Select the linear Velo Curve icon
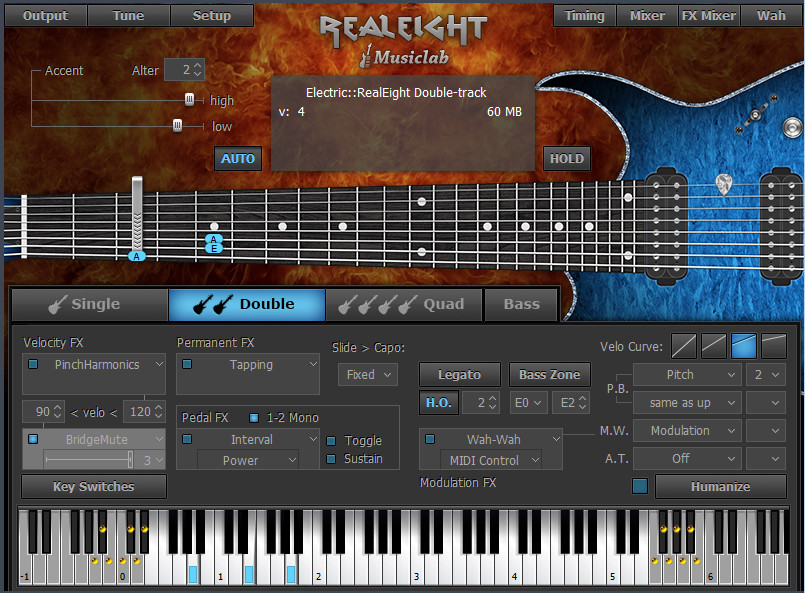Image resolution: width=805 pixels, height=593 pixels. [x=684, y=345]
